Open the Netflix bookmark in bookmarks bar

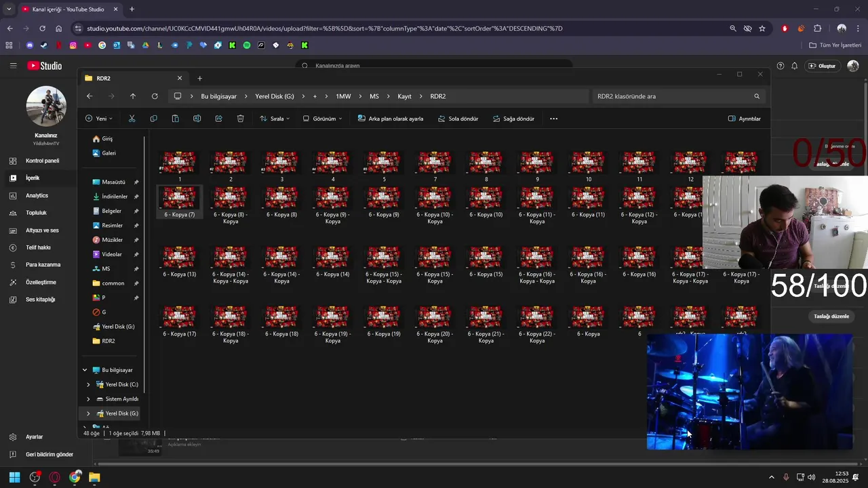coord(59,45)
